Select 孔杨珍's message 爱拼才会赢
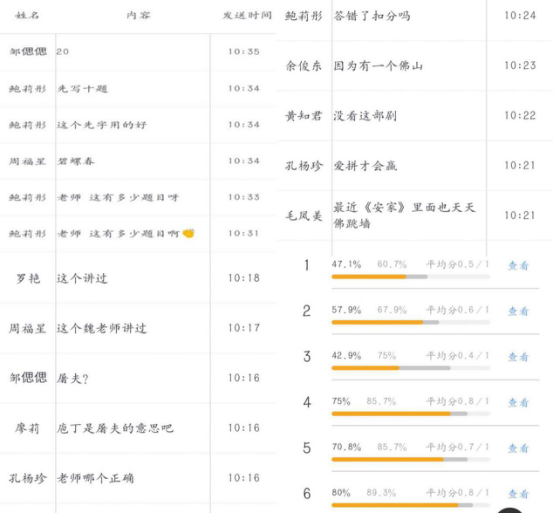The height and width of the screenshot is (514, 553). (365, 165)
